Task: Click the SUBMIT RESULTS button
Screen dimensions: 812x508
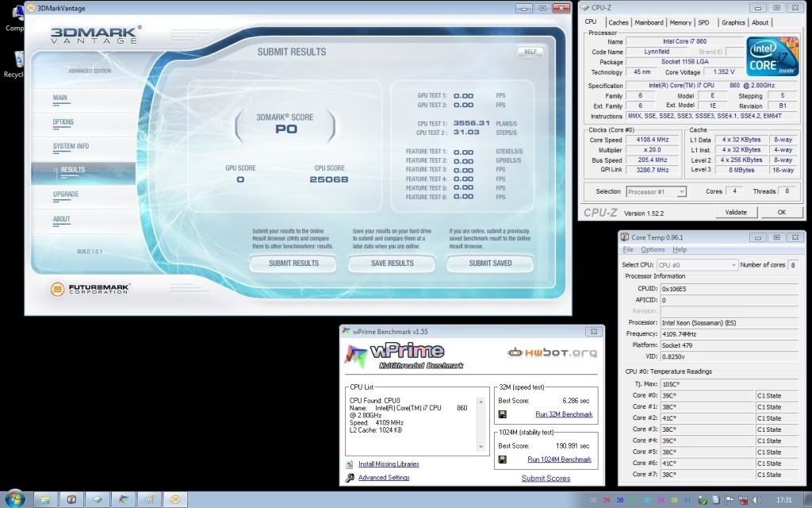Action: tap(293, 264)
